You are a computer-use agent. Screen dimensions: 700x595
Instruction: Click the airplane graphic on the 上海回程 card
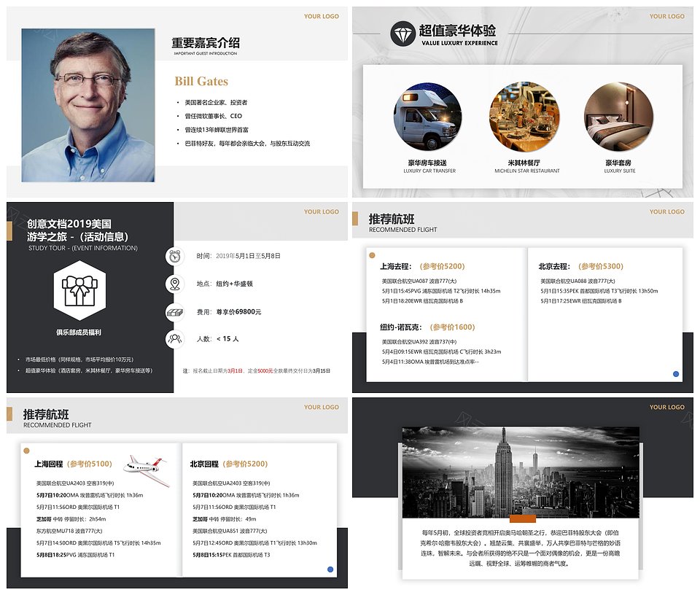click(x=147, y=470)
